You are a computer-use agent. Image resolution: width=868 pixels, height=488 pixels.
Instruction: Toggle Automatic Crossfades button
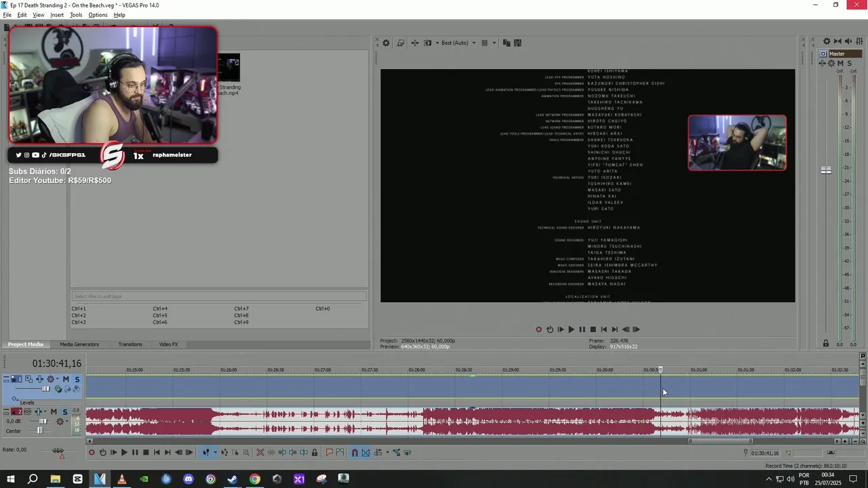point(366,452)
